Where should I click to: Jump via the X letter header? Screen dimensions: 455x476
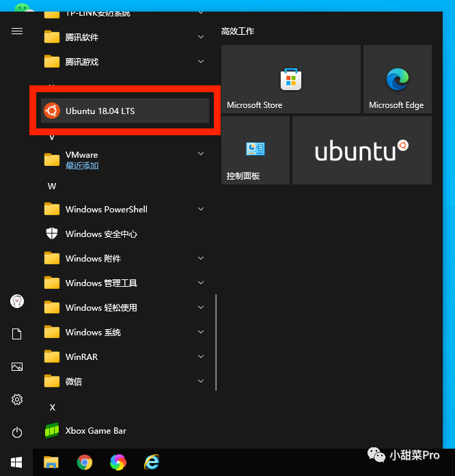coord(52,408)
